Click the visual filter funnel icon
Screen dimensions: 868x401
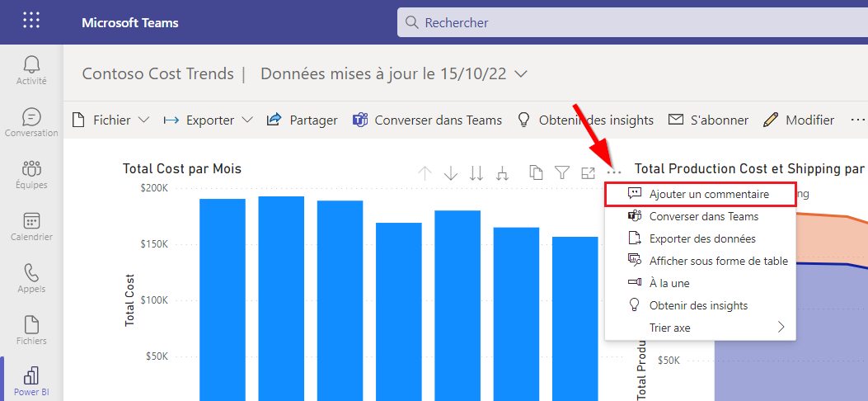pos(562,172)
